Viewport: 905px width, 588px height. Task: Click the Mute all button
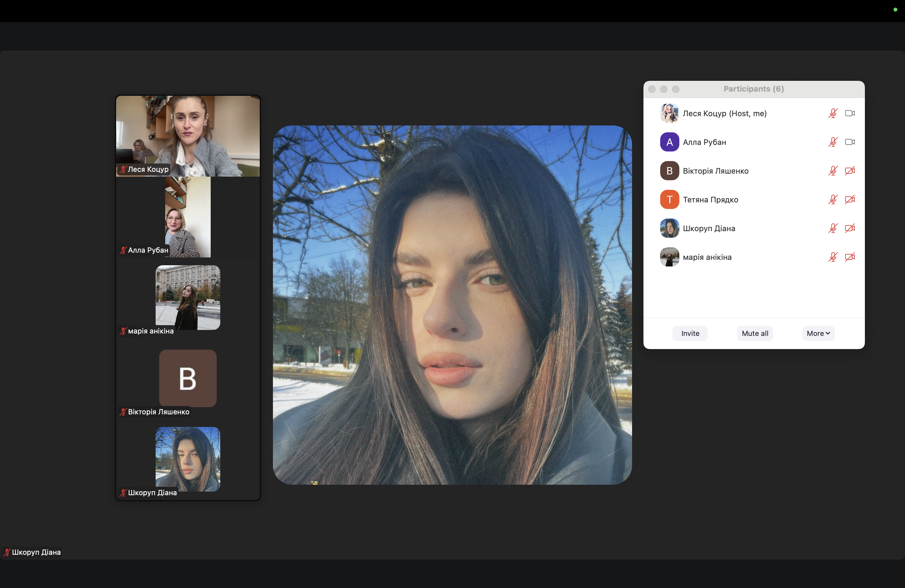755,334
